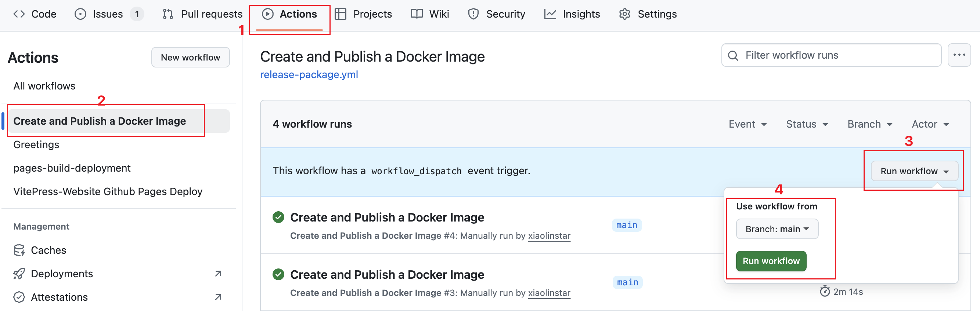This screenshot has width=980, height=311.
Task: Click the Settings gear icon
Action: click(x=625, y=14)
